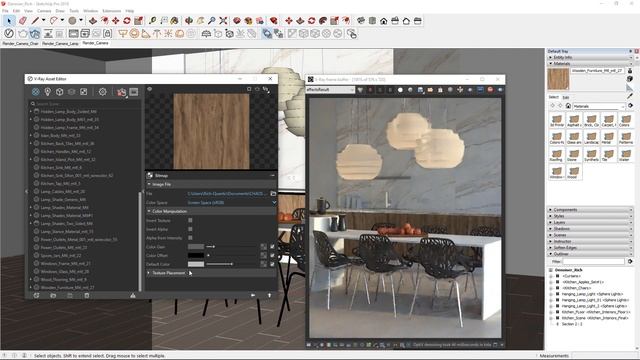The width and height of the screenshot is (640, 360).
Task: Select the Eraser tool
Action: (23, 21)
